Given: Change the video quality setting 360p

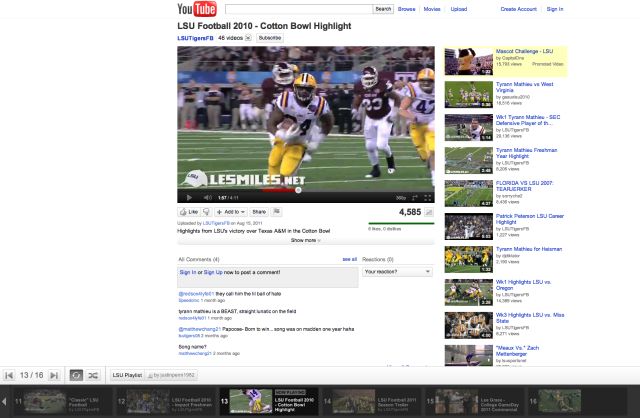Looking at the screenshot, I should [x=401, y=198].
